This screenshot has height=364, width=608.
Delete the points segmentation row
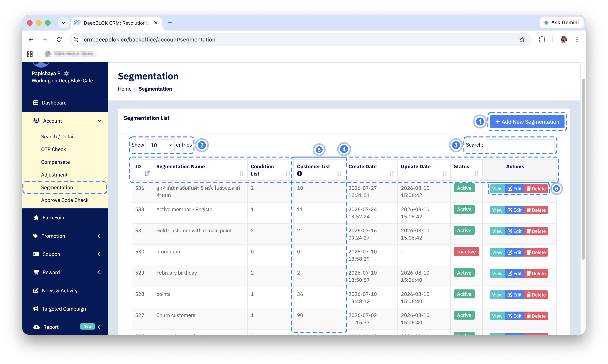point(536,295)
